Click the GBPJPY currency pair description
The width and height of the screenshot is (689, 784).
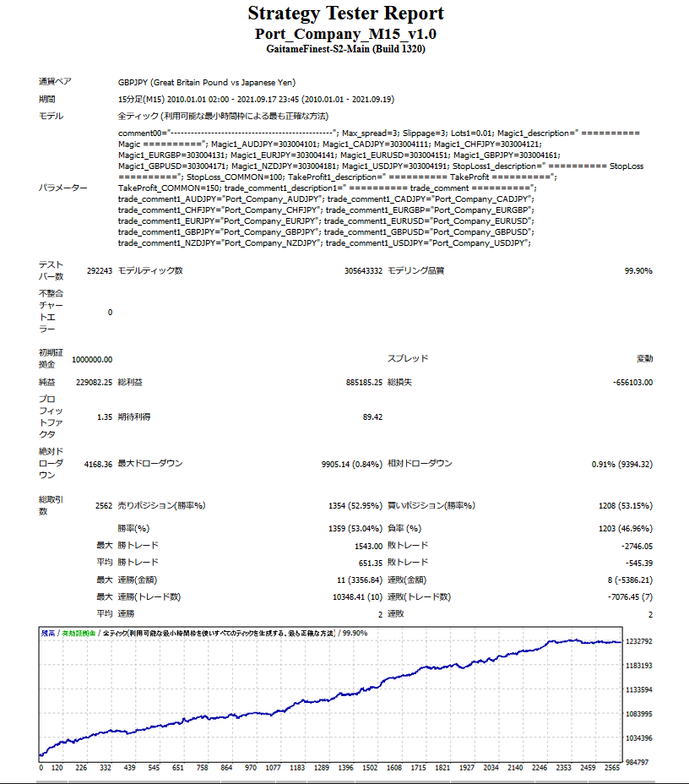(206, 83)
